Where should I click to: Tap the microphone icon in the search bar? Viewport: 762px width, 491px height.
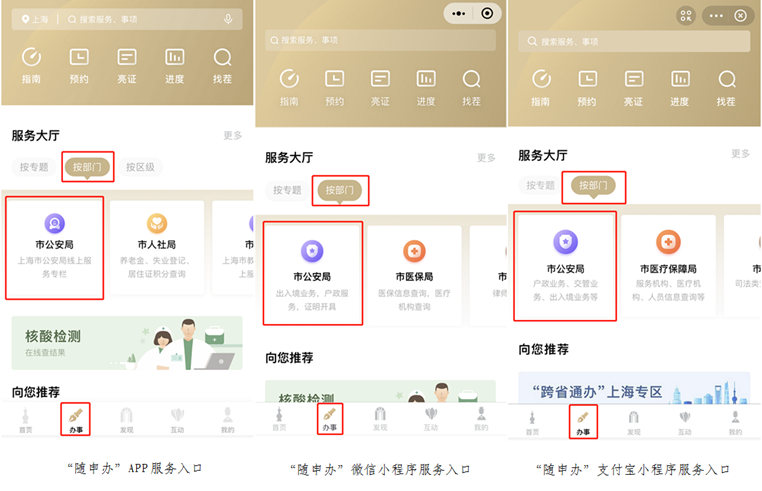(228, 19)
